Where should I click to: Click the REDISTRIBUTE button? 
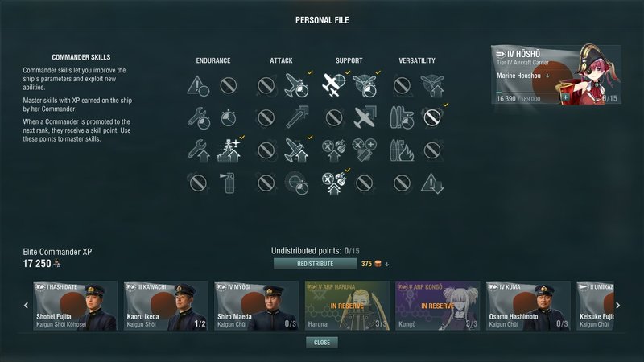click(x=315, y=264)
